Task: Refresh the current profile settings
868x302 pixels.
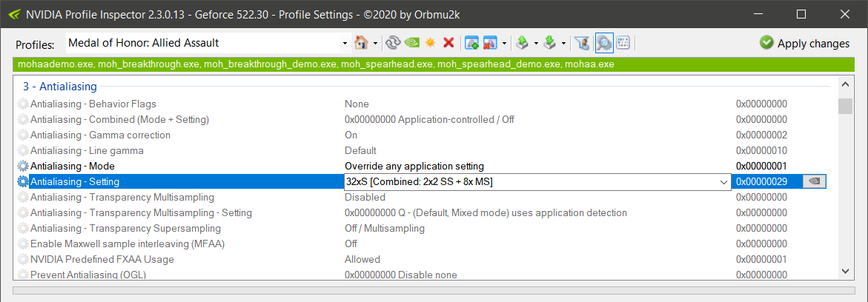Action: [x=393, y=43]
